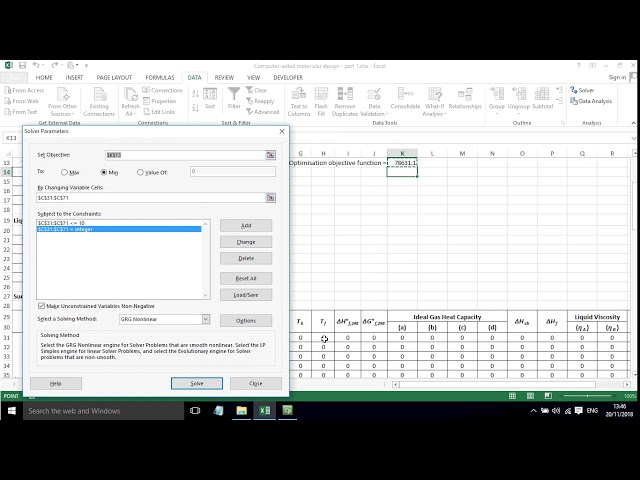
Task: Click Search the web and Windows box
Action: click(x=103, y=411)
